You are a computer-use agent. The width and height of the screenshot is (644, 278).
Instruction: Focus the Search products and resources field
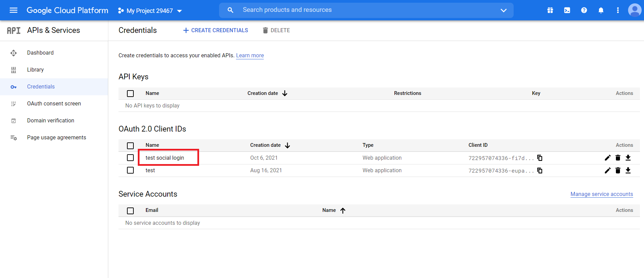point(366,10)
